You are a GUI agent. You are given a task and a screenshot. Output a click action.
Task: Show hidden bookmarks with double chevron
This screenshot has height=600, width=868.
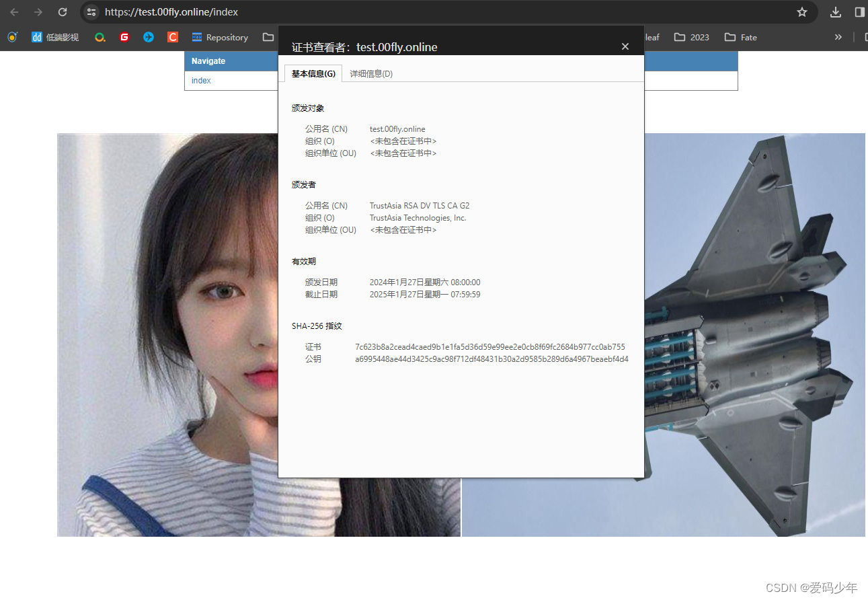(x=838, y=38)
